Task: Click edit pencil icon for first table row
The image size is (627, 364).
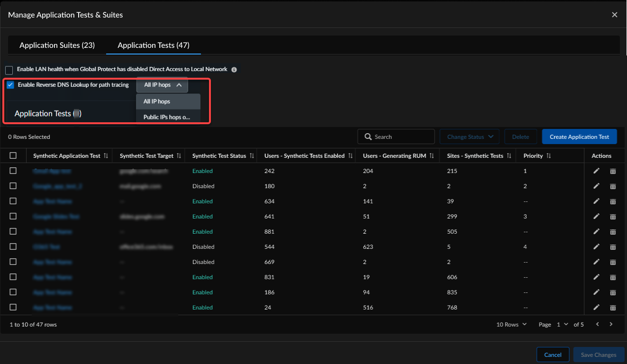Action: point(596,171)
